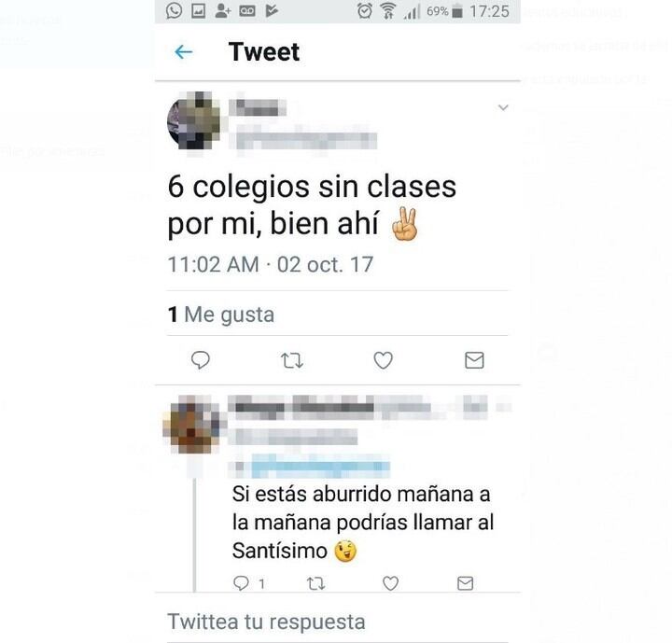Open the tweet options chevron menu
This screenshot has height=643, width=672.
(503, 107)
